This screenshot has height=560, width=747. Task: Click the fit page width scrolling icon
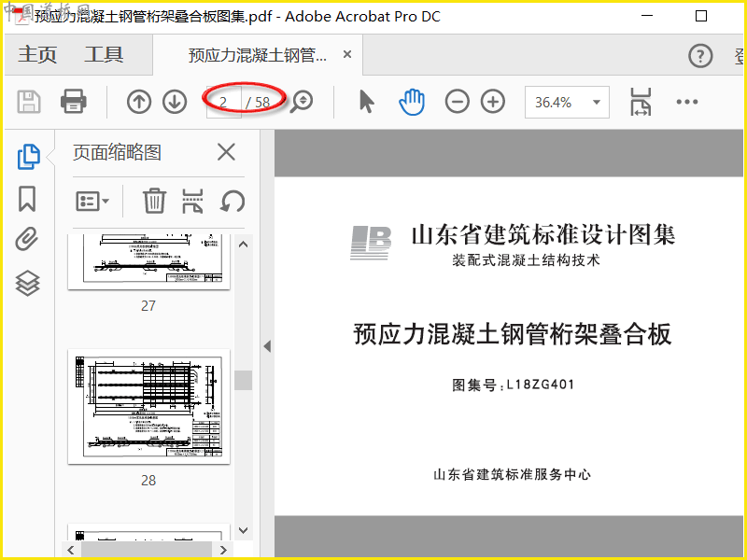point(641,102)
